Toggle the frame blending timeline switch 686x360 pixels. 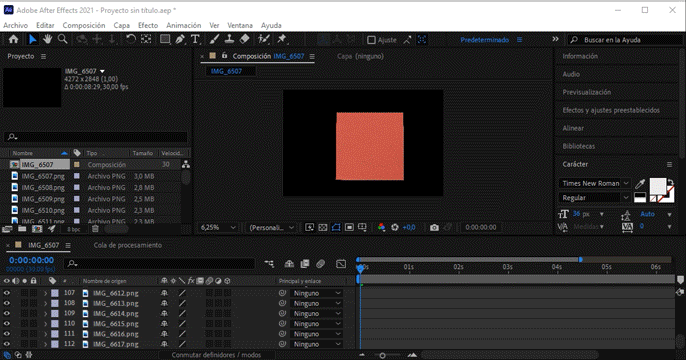305,263
